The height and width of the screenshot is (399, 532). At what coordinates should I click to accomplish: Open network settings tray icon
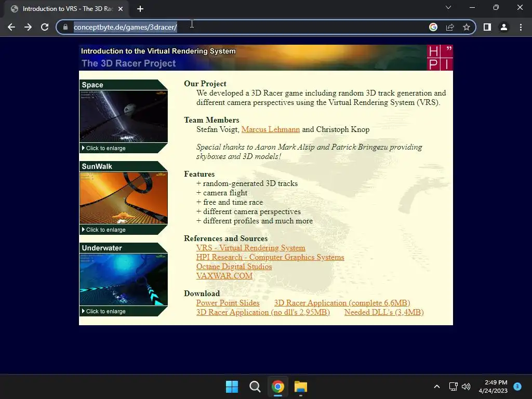coord(453,387)
